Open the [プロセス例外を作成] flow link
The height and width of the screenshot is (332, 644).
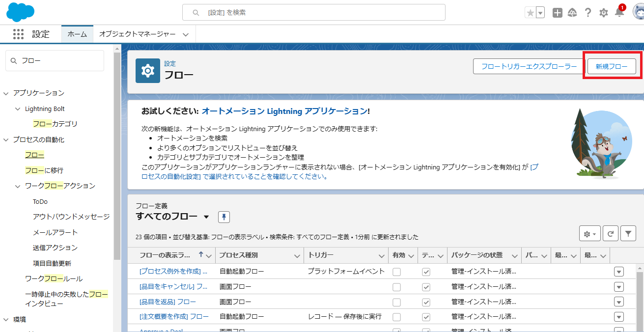point(173,271)
